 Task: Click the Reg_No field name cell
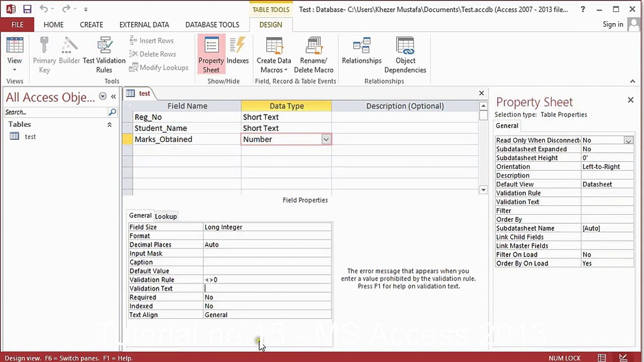pos(187,117)
